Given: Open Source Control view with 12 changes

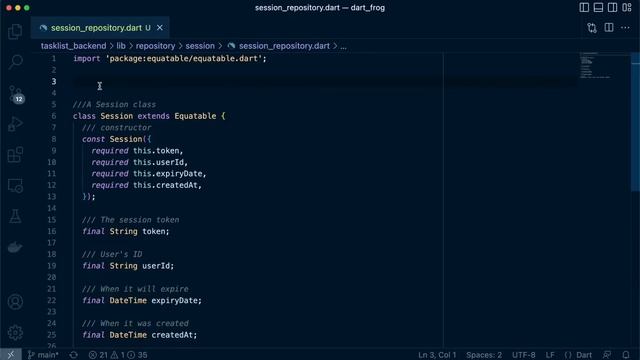Looking at the screenshot, I should (16, 94).
